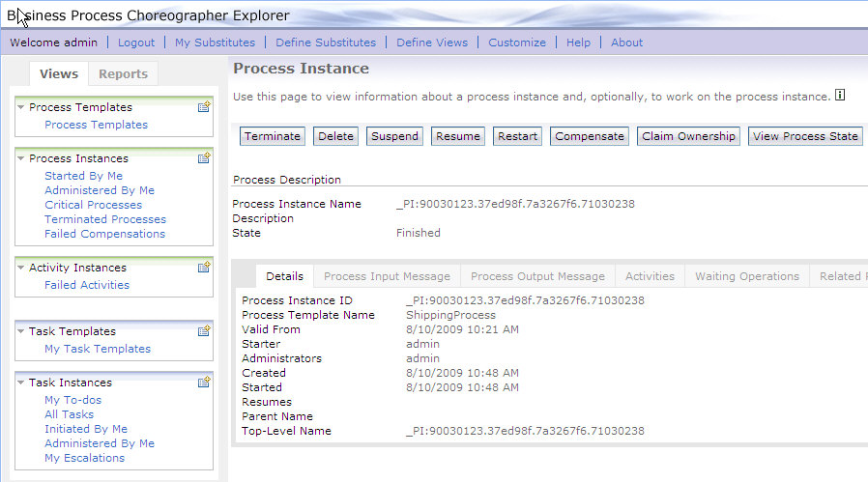Image resolution: width=868 pixels, height=482 pixels.
Task: Open the Process Templates view link
Action: (97, 125)
